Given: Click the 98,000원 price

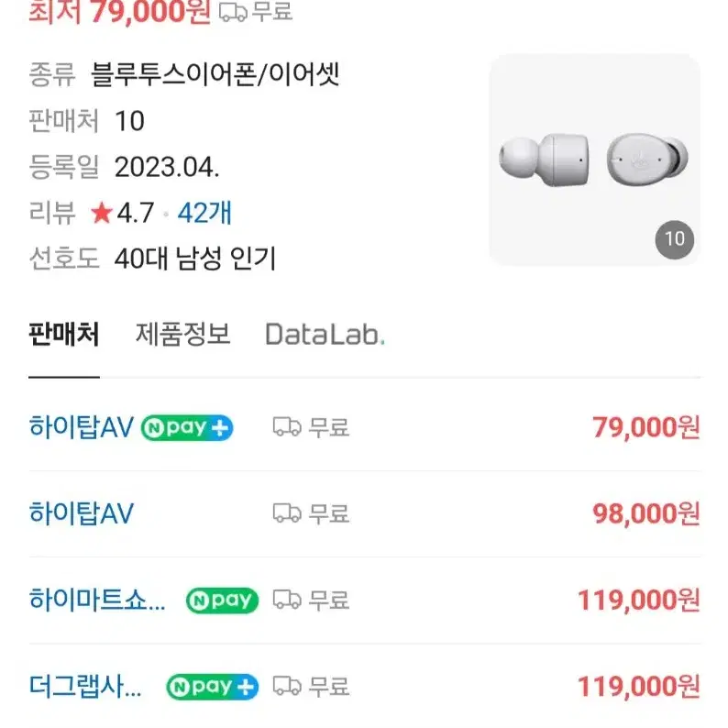Looking at the screenshot, I should point(646,514).
